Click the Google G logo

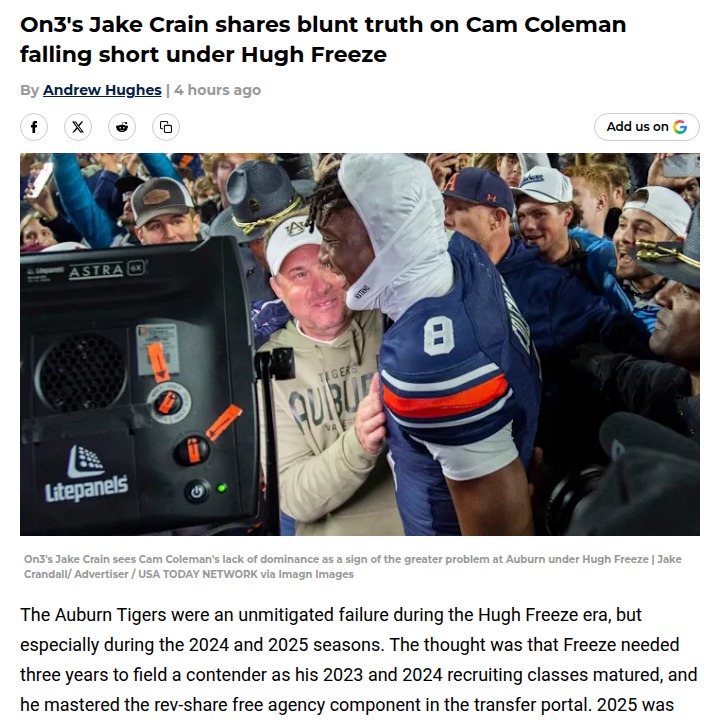click(x=680, y=127)
